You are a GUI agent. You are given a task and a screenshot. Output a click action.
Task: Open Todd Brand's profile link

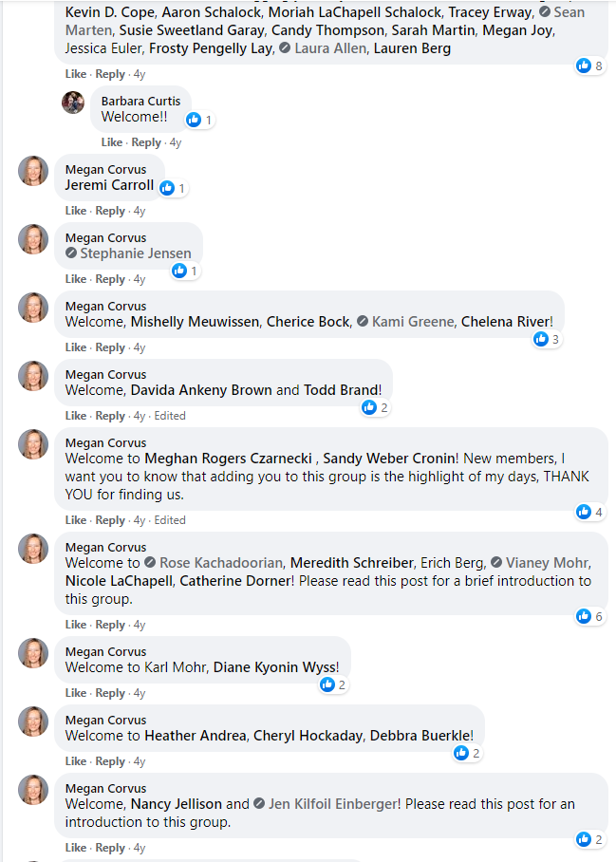[341, 390]
